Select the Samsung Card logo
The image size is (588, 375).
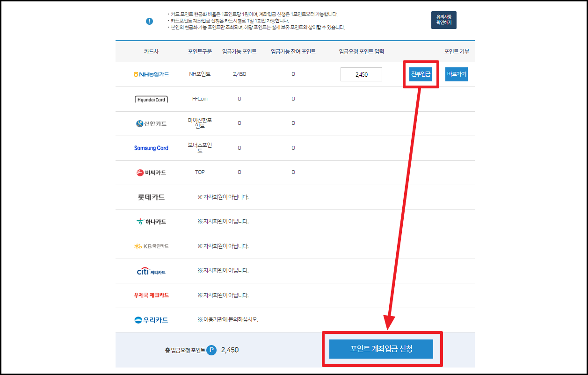[x=151, y=148]
